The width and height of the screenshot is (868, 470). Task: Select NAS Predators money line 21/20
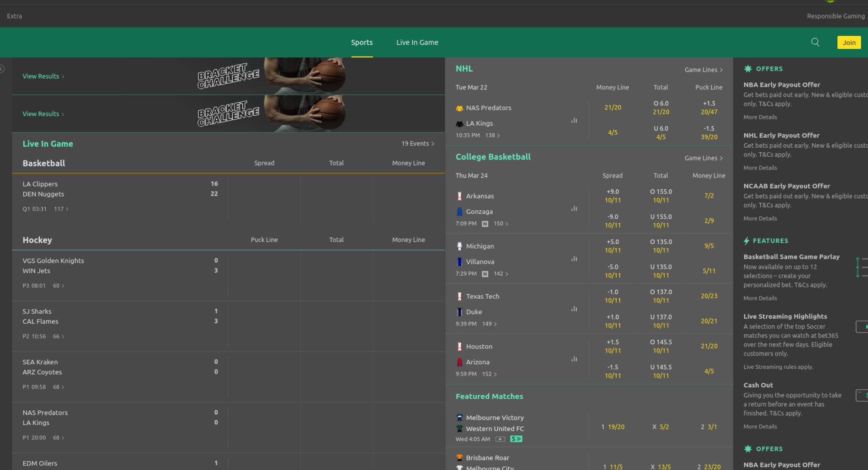(613, 108)
